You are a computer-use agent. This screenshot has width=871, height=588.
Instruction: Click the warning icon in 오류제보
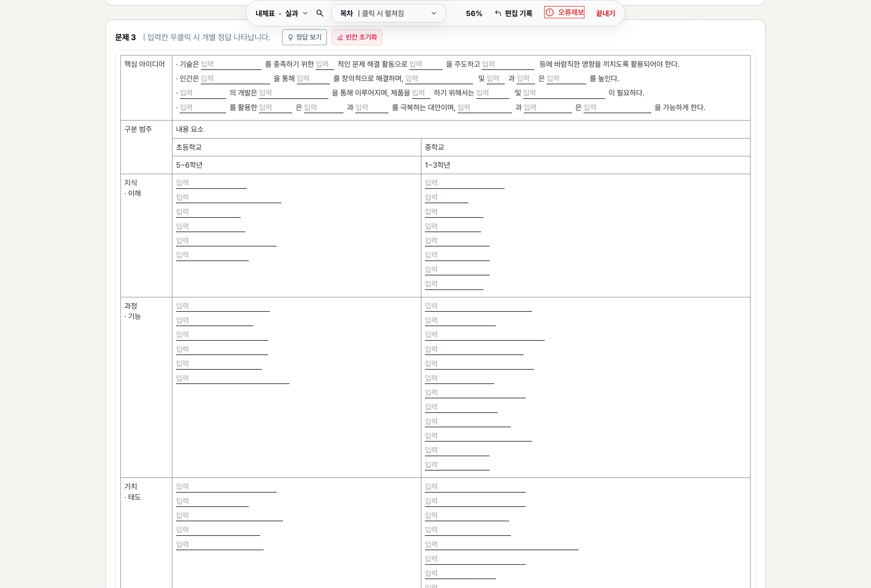click(550, 12)
